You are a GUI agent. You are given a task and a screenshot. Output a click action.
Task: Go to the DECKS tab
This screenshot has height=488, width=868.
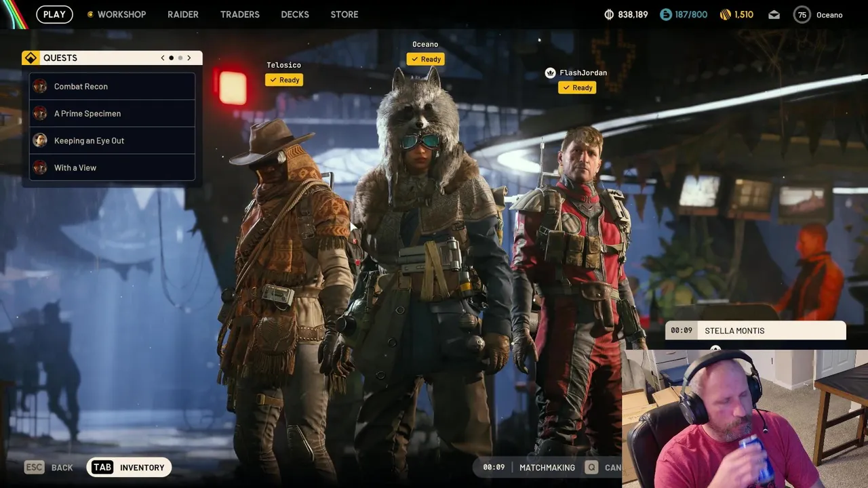(x=295, y=14)
